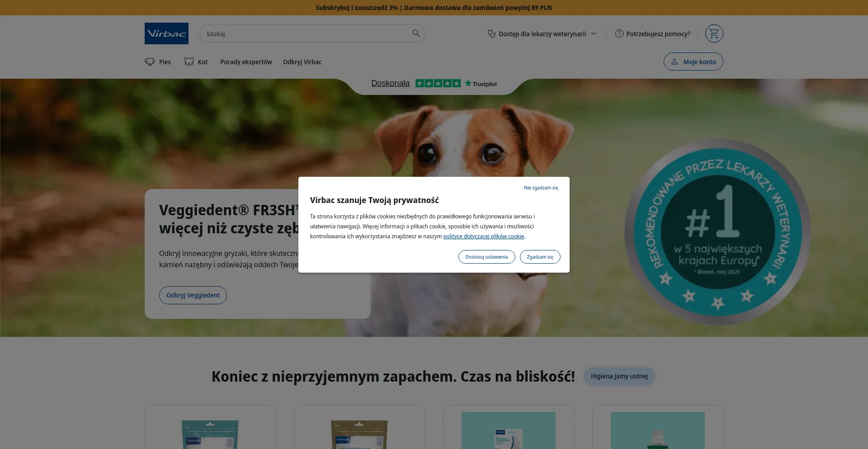868x449 pixels.
Task: Open Porady ekspertów menu item
Action: click(246, 62)
